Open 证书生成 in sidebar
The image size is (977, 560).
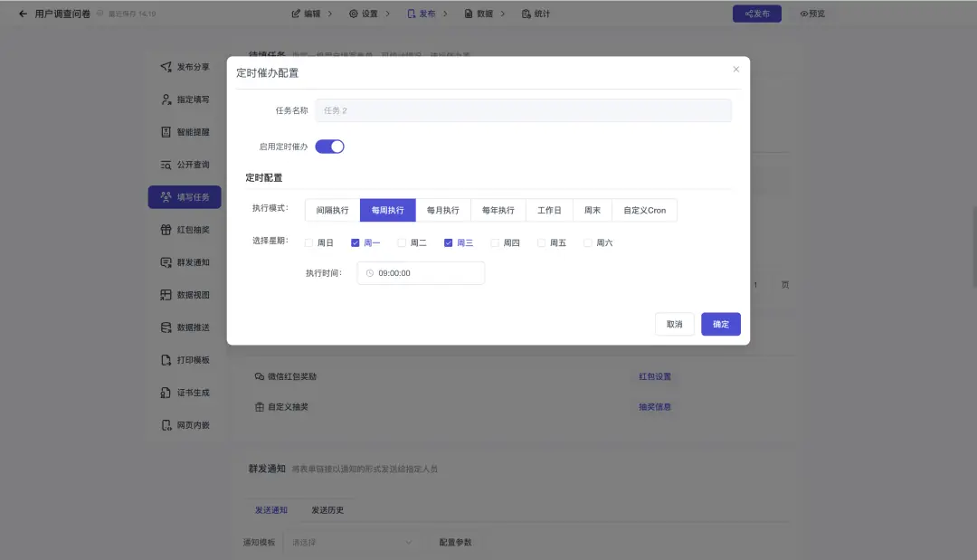point(185,393)
